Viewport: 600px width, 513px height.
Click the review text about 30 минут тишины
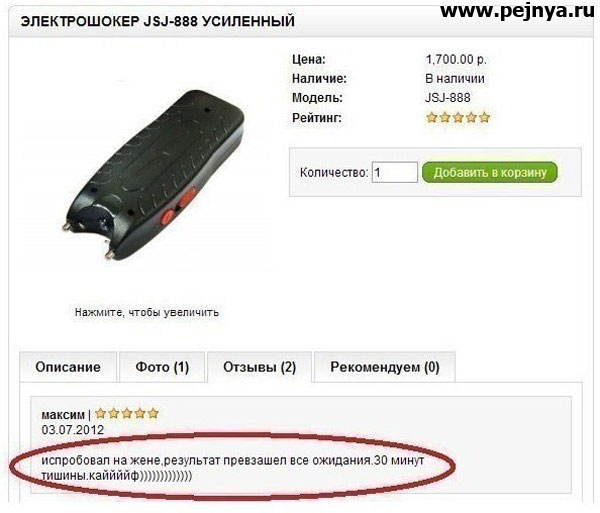[x=233, y=468]
